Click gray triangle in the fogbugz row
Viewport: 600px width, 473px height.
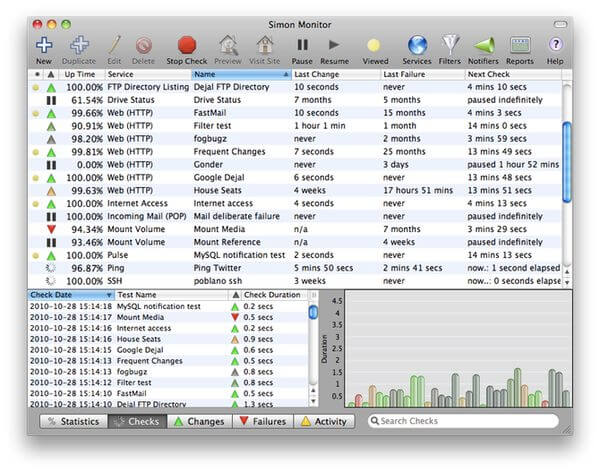(51, 139)
